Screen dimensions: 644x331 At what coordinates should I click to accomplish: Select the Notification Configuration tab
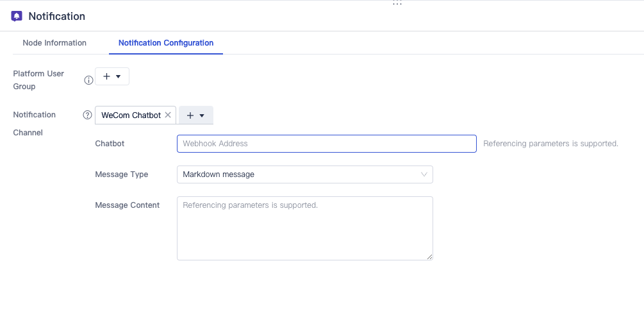(x=166, y=43)
